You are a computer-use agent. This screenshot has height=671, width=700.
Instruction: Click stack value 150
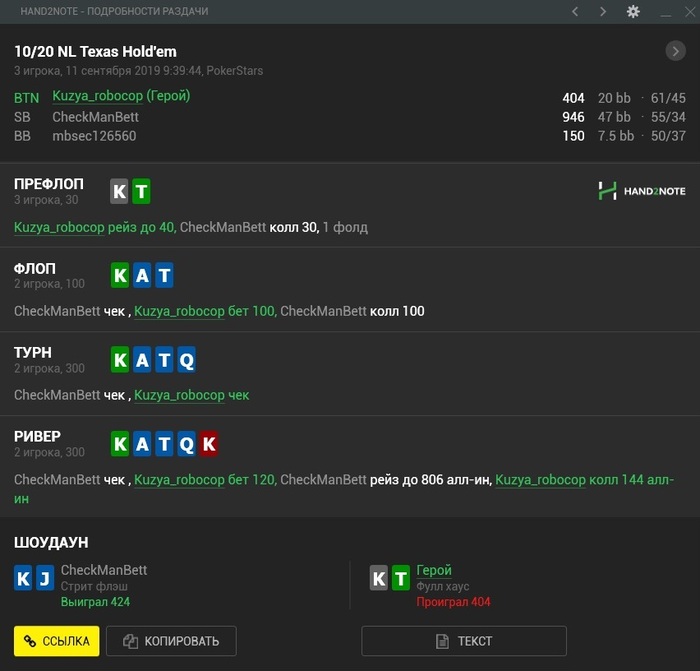coord(573,136)
